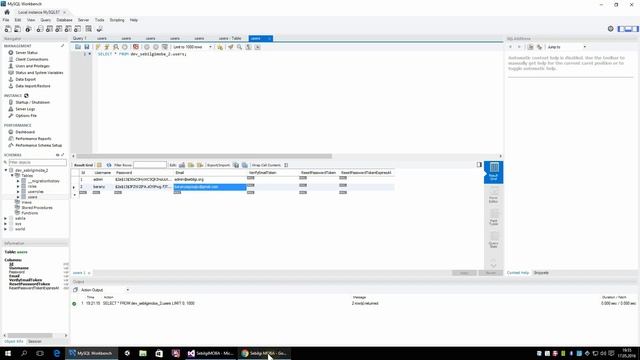Click Search table data icon in main toolbar
640x360 pixels.
click(89, 29)
